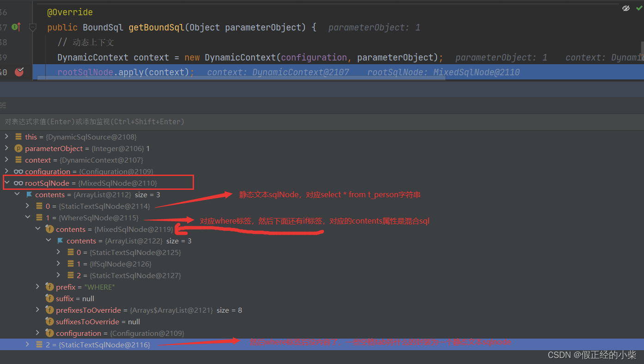Click the glasses watch icon beside rootSqlNode
This screenshot has width=644, height=364.
[x=18, y=183]
